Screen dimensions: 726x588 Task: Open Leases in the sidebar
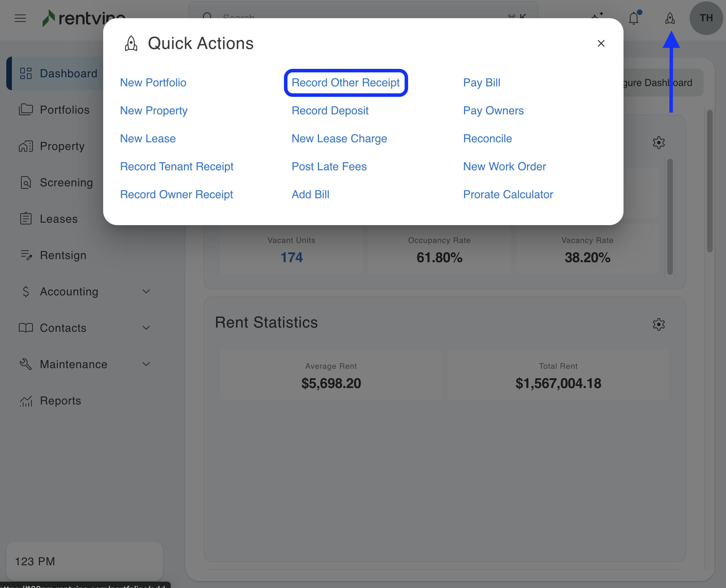[x=58, y=219]
